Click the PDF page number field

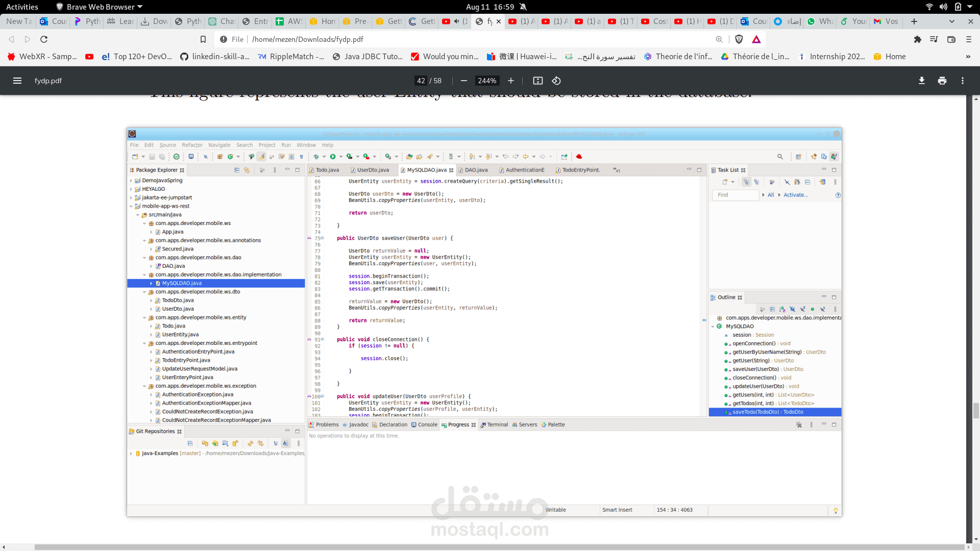[x=421, y=81]
